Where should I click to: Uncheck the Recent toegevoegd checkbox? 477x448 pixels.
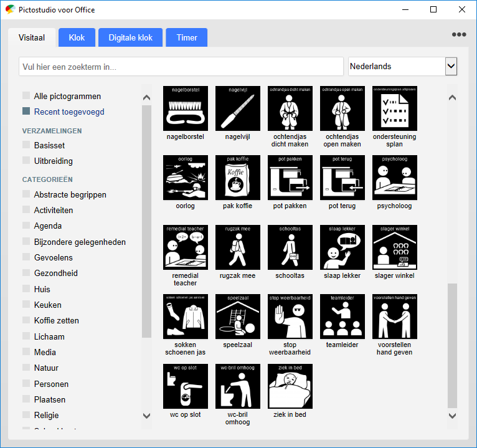pyautogui.click(x=26, y=111)
